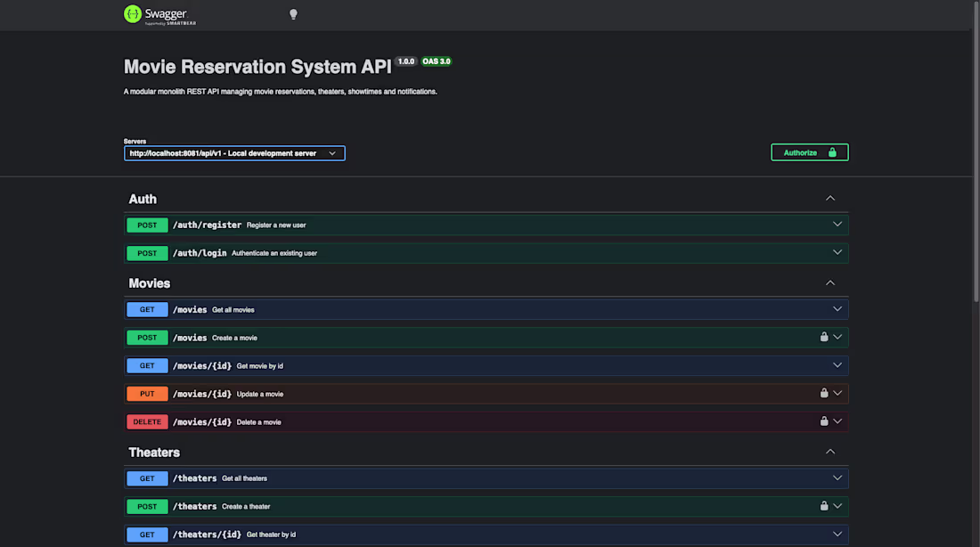Viewport: 980px width, 547px height.
Task: Click the GET badge for Get movie by id
Action: (147, 366)
